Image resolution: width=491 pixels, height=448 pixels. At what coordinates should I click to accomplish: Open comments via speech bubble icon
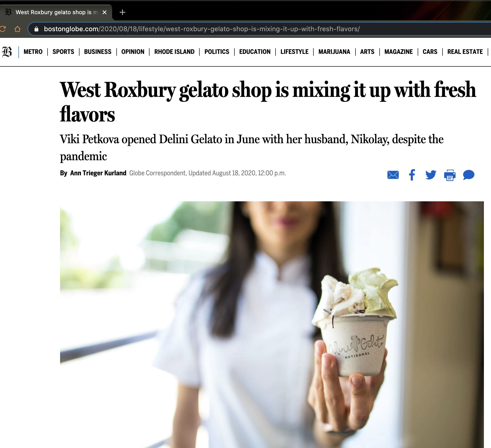(x=469, y=175)
